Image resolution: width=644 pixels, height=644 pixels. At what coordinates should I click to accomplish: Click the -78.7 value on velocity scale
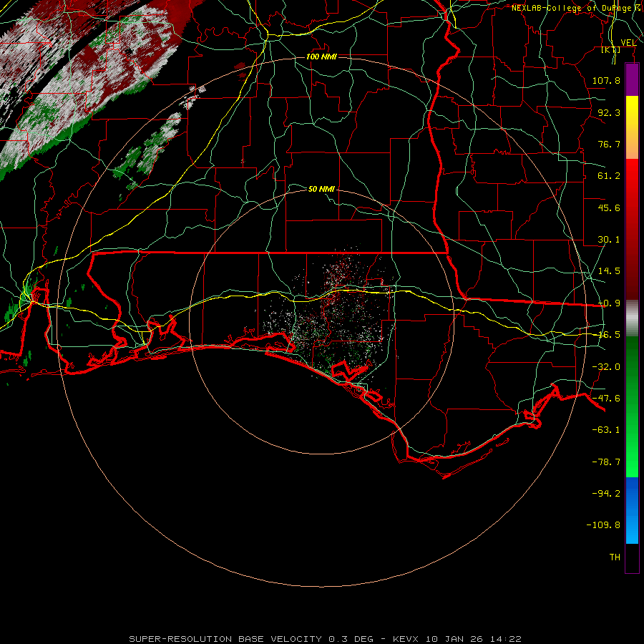click(606, 462)
